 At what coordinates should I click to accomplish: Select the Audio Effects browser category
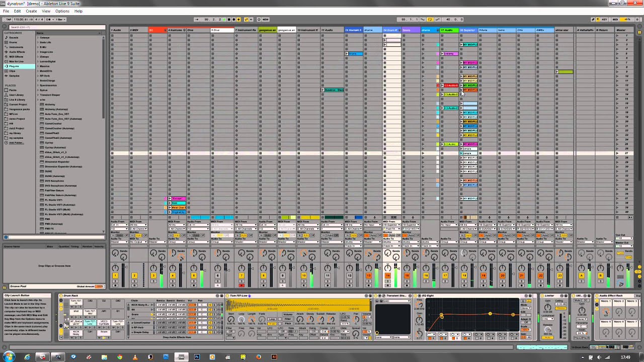tap(17, 52)
